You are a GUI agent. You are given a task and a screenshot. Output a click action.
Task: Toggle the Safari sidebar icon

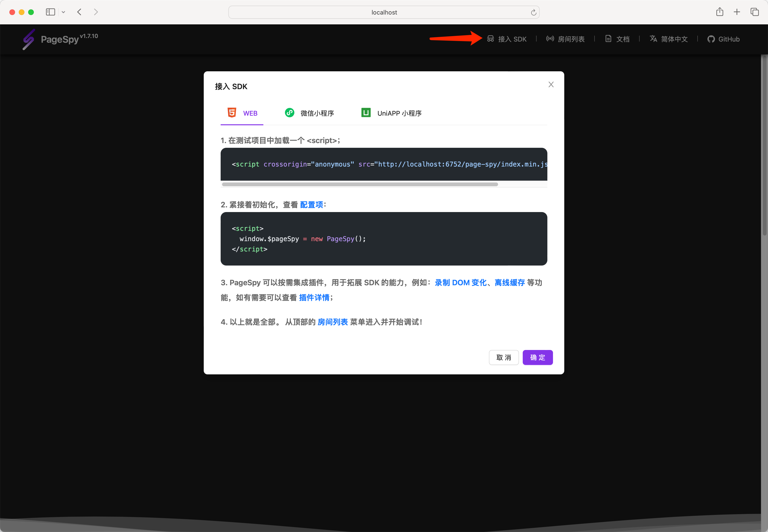(x=50, y=12)
